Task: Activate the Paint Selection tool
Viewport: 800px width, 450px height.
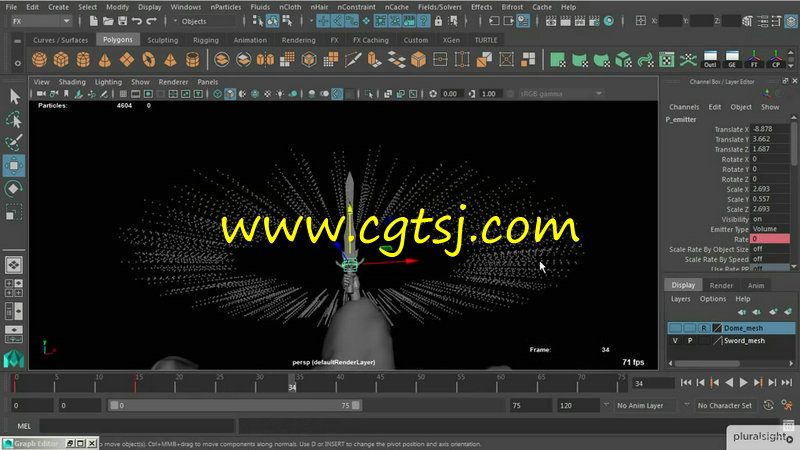Action: [x=14, y=142]
